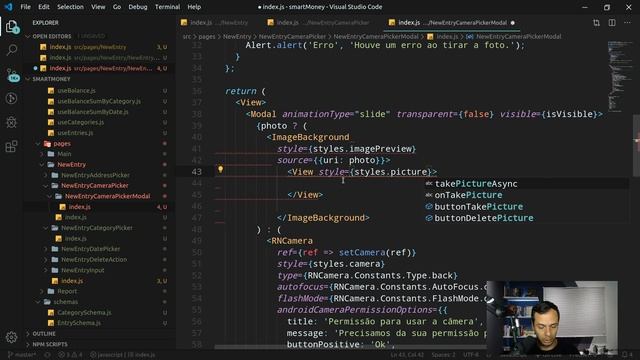Switch to the index.js NewEntryCameraPicker tab
640x360 pixels.
[322, 23]
